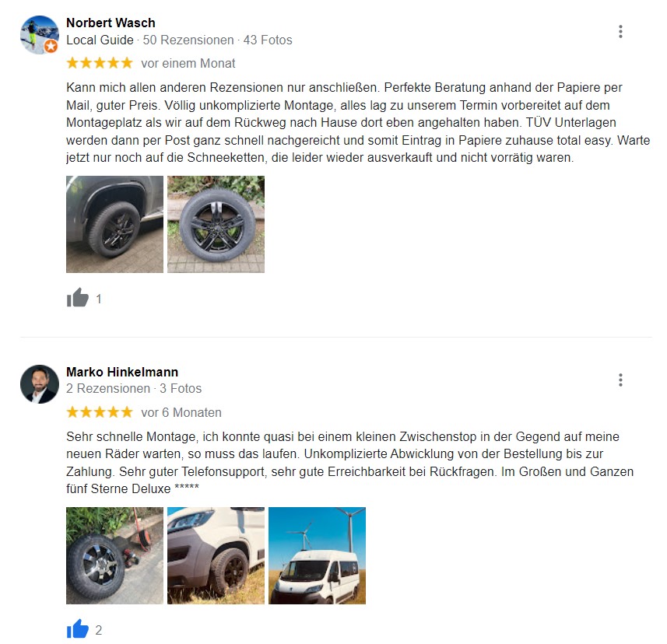
Task: Click the five-star rating on Marko's review
Action: click(100, 412)
